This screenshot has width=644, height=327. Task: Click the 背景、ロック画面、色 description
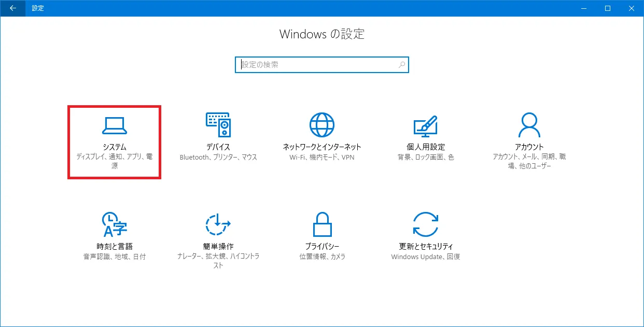click(426, 157)
